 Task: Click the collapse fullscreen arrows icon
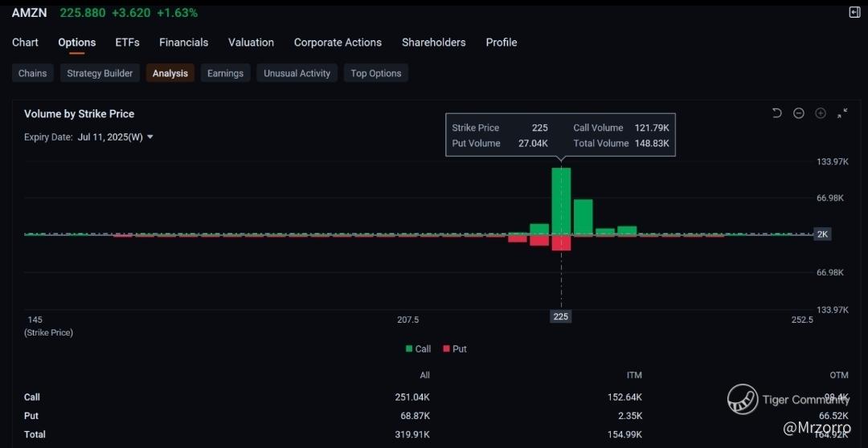point(841,113)
